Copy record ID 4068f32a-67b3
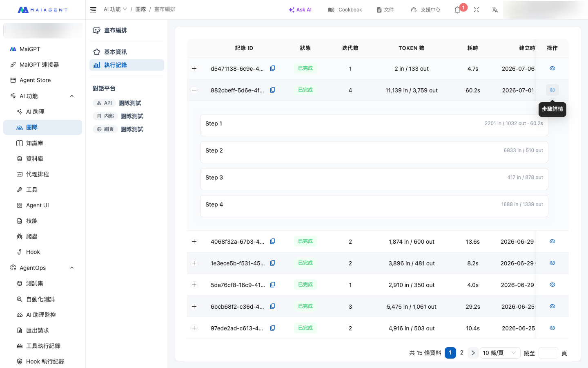This screenshot has width=588, height=368. pyautogui.click(x=273, y=241)
